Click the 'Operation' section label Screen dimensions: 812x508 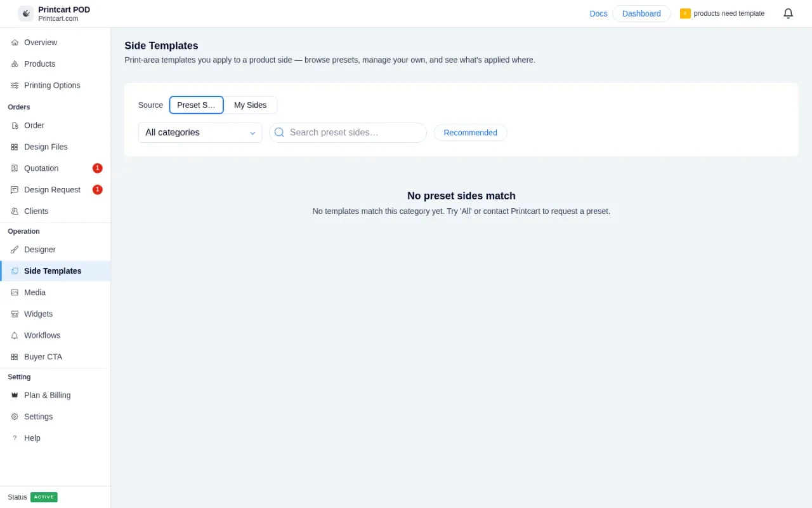23,232
